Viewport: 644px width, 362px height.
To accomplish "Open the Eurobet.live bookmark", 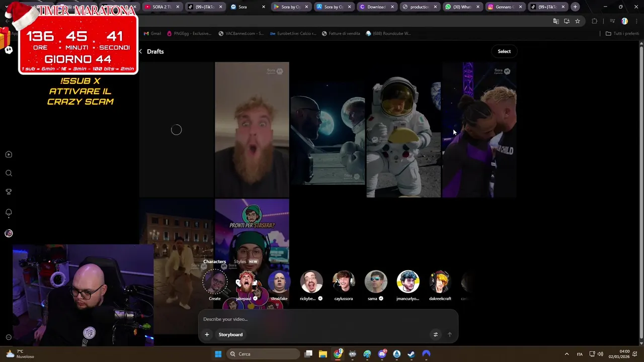I will (293, 34).
